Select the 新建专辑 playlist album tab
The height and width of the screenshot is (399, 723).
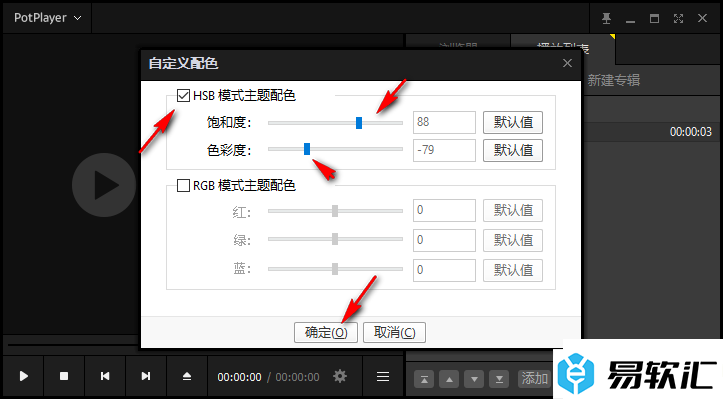point(614,80)
